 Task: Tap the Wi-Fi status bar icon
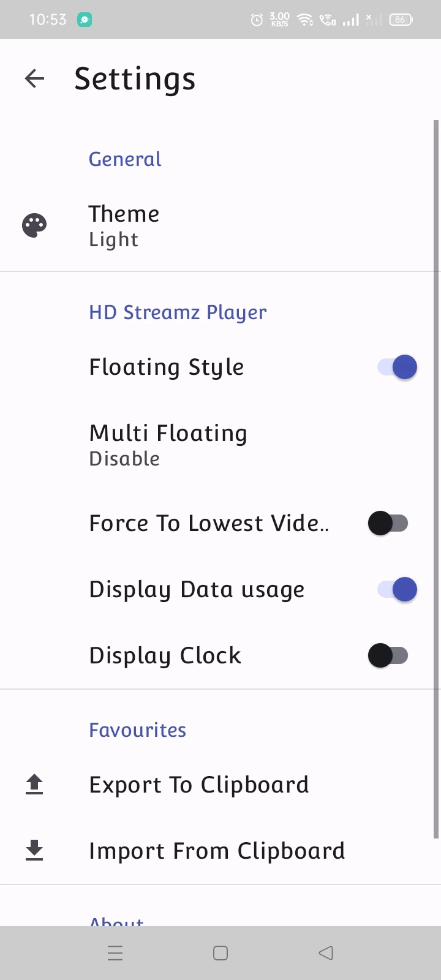tap(304, 19)
